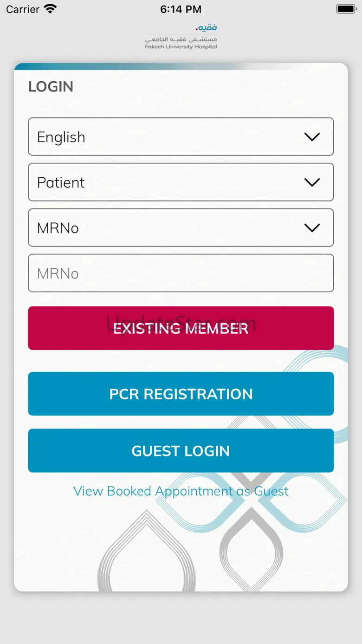Tap the Carrier label in status bar

(x=23, y=9)
